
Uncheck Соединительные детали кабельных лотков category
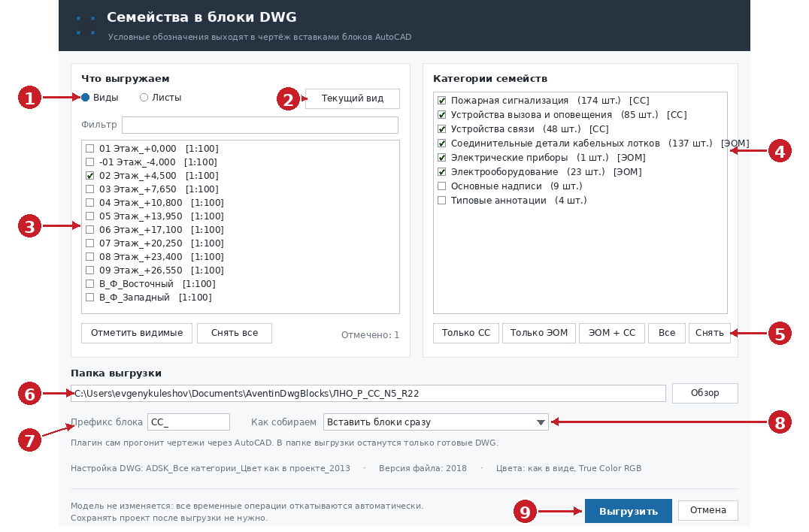click(441, 144)
